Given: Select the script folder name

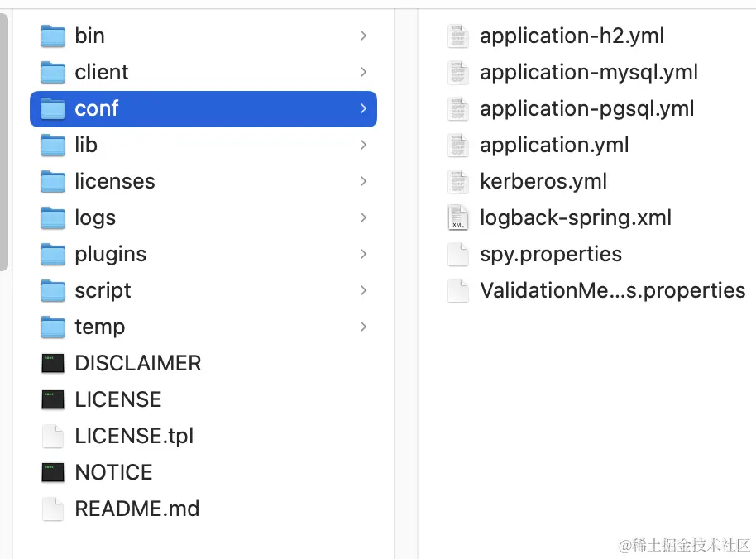Looking at the screenshot, I should coord(103,290).
